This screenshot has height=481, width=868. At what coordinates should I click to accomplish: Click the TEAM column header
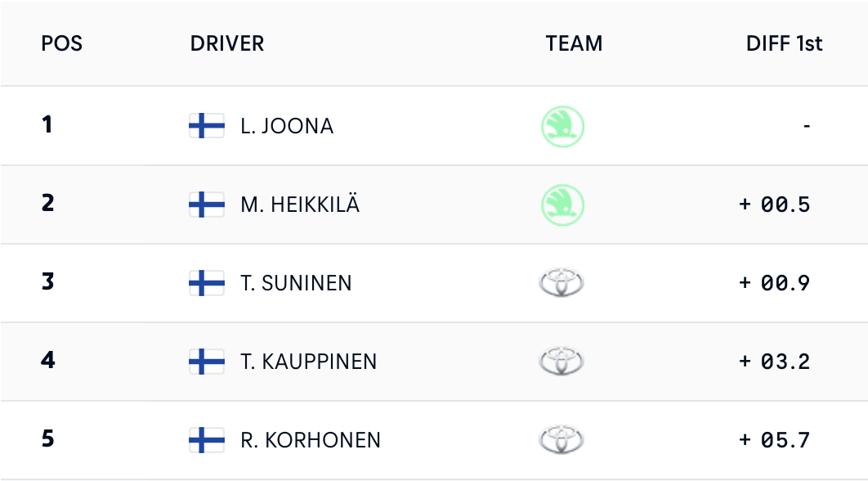(x=574, y=43)
